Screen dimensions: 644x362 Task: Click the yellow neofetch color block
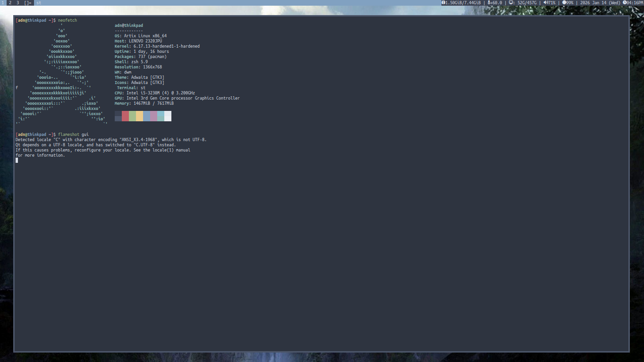(139, 116)
